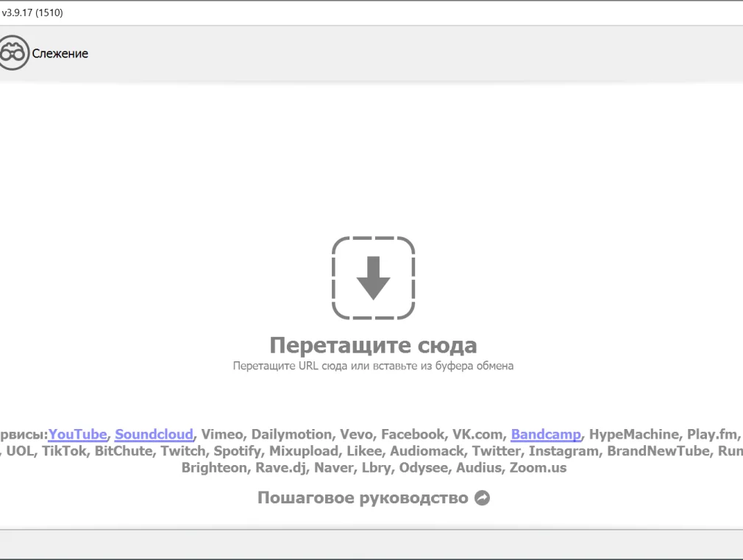The image size is (743, 560).
Task: Open the Слежение tracking panel label
Action: coord(60,53)
